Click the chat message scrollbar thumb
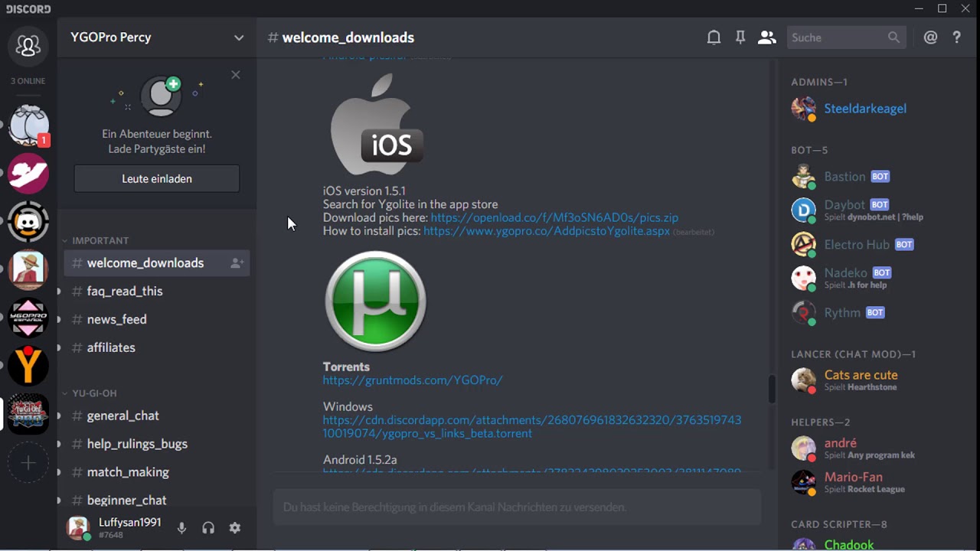Screen dimensions: 980x551 point(772,389)
